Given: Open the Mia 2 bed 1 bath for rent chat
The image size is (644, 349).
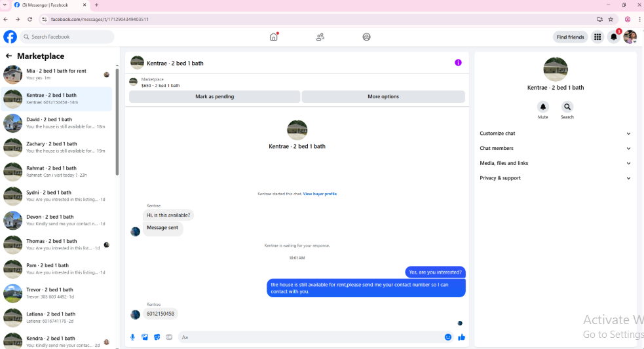Looking at the screenshot, I should point(57,74).
